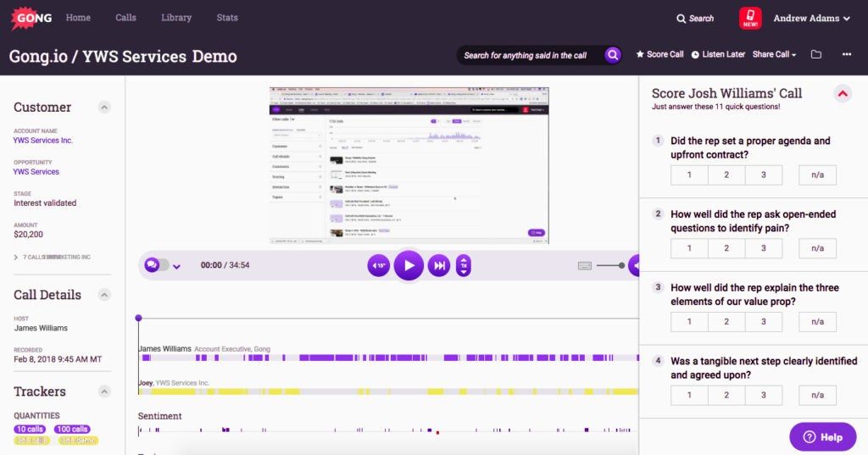
Task: Rate value prop question score 2
Action: 726,322
